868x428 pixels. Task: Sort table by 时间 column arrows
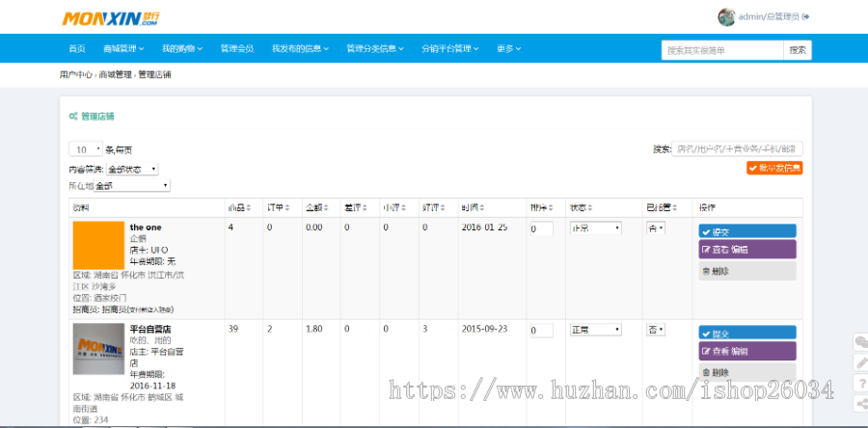pyautogui.click(x=482, y=208)
